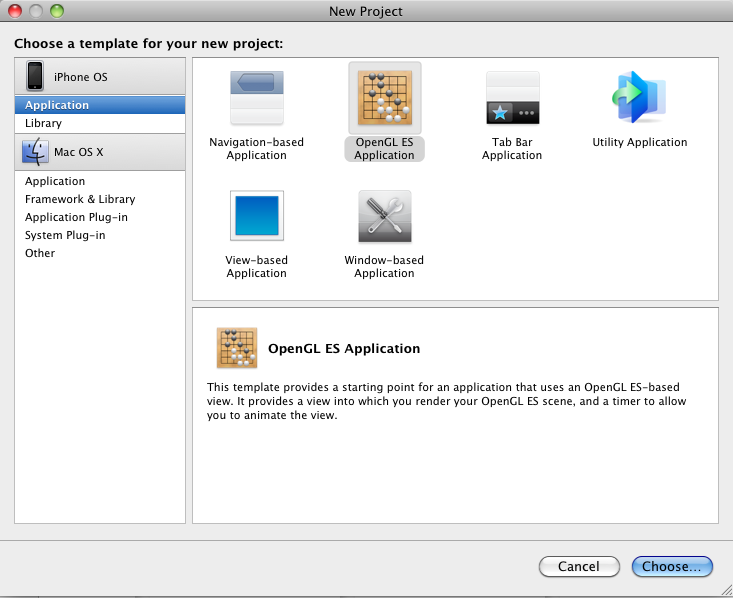Select the View-based Application template icon
Screen dimensions: 733x598
click(257, 216)
